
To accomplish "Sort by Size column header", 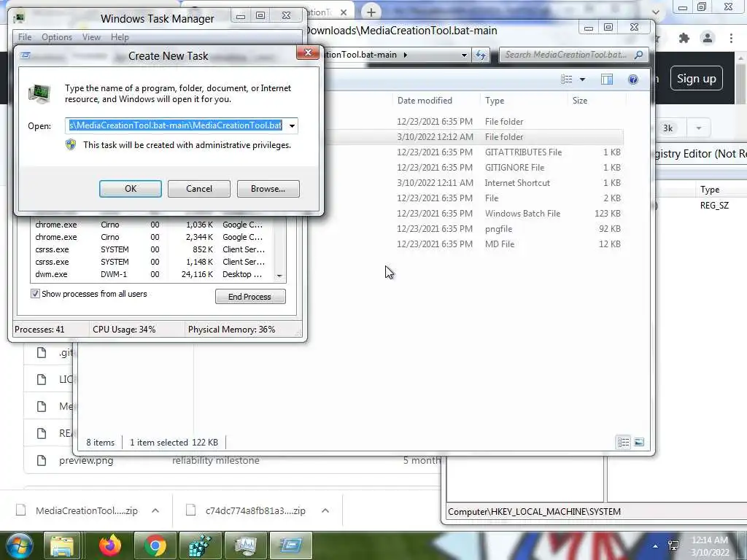I will [x=580, y=101].
